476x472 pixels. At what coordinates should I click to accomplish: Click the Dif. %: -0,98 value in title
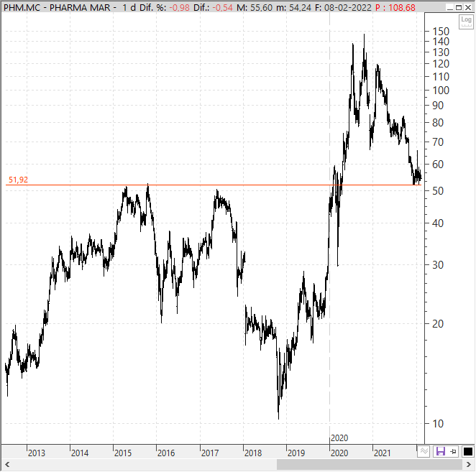pos(164,7)
